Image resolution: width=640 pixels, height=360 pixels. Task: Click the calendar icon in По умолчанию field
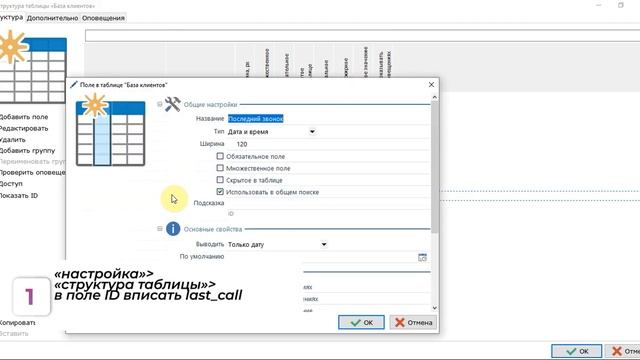422,257
